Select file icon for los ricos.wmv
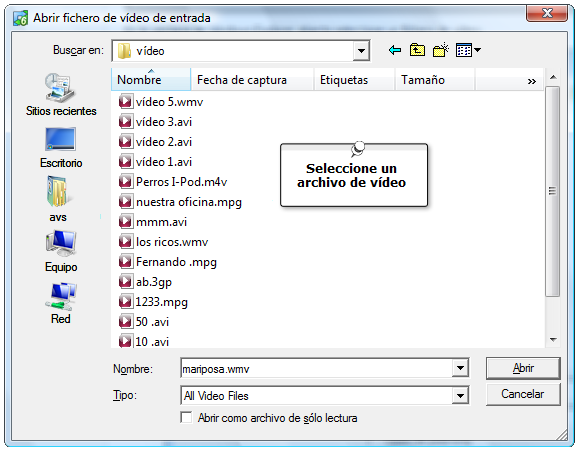Viewport: 580px width, 452px height. pyautogui.click(x=125, y=242)
